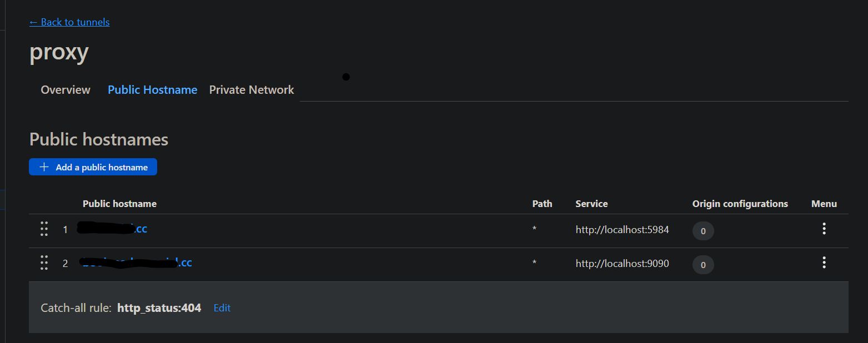Click the Origin configurations column header

[x=740, y=204]
